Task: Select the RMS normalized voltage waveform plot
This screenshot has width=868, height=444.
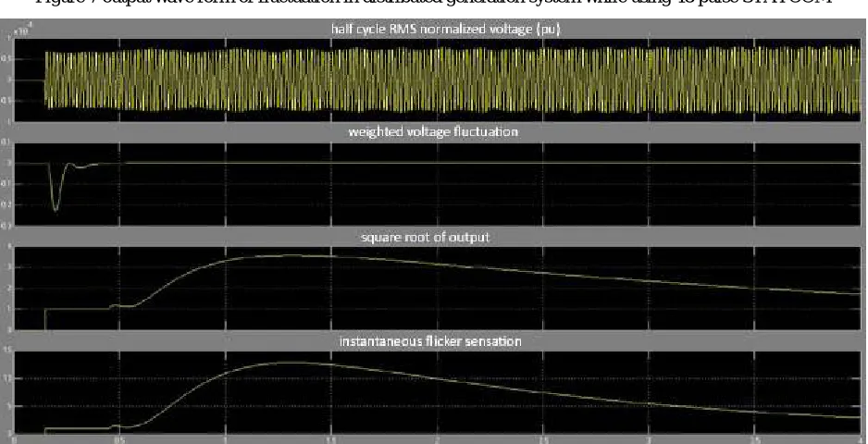Action: 438,80
